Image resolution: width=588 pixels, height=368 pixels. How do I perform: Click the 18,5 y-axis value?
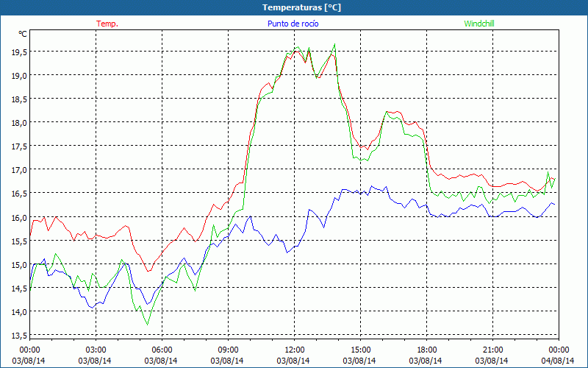pos(19,99)
